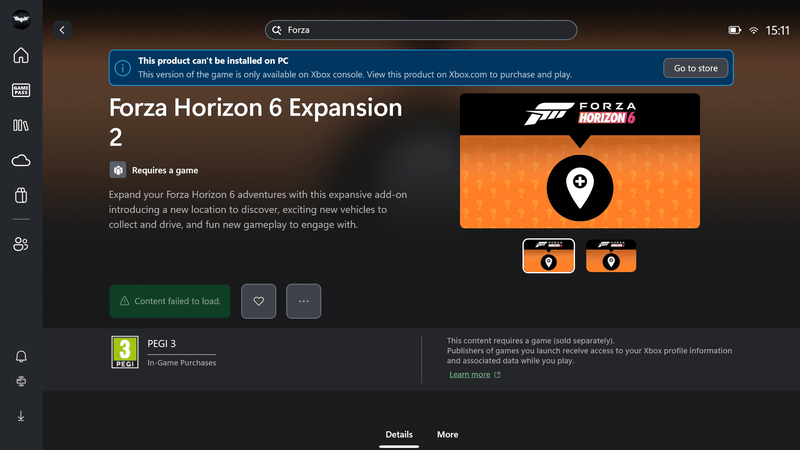
Task: Click the Forza Horizon 6 Expansion 2 title
Action: click(256, 122)
